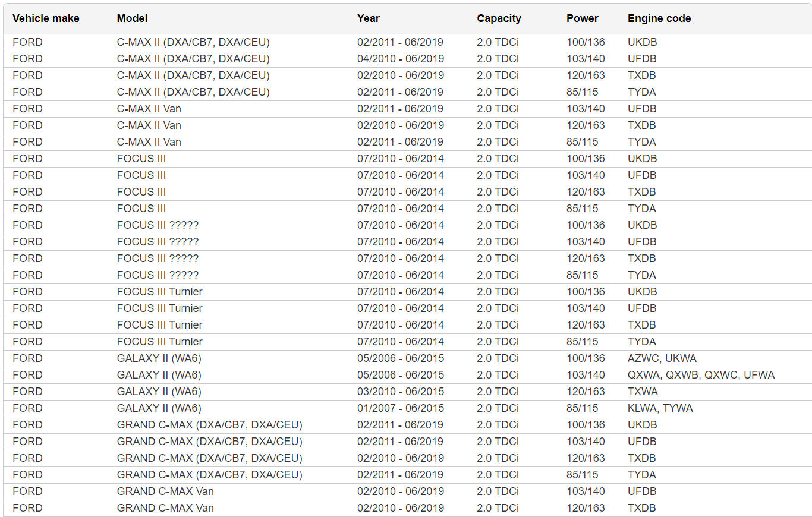812x517 pixels.
Task: Click the year cell 01/2007 - 06/2015
Action: (x=400, y=408)
